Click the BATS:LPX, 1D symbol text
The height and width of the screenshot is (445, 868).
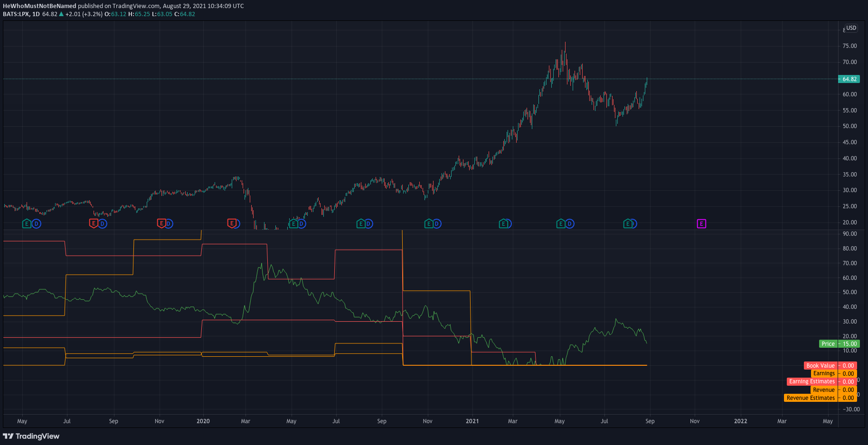21,14
